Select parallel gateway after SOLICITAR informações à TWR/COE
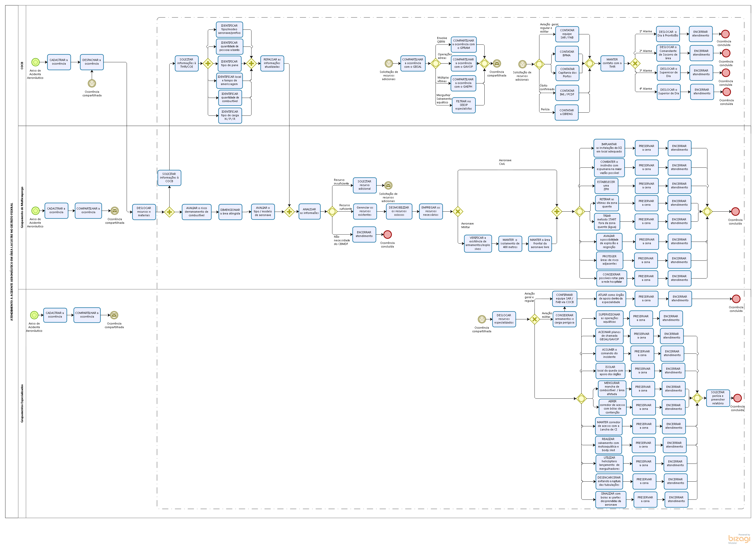Viewport: 756px width, 547px height. tap(208, 63)
